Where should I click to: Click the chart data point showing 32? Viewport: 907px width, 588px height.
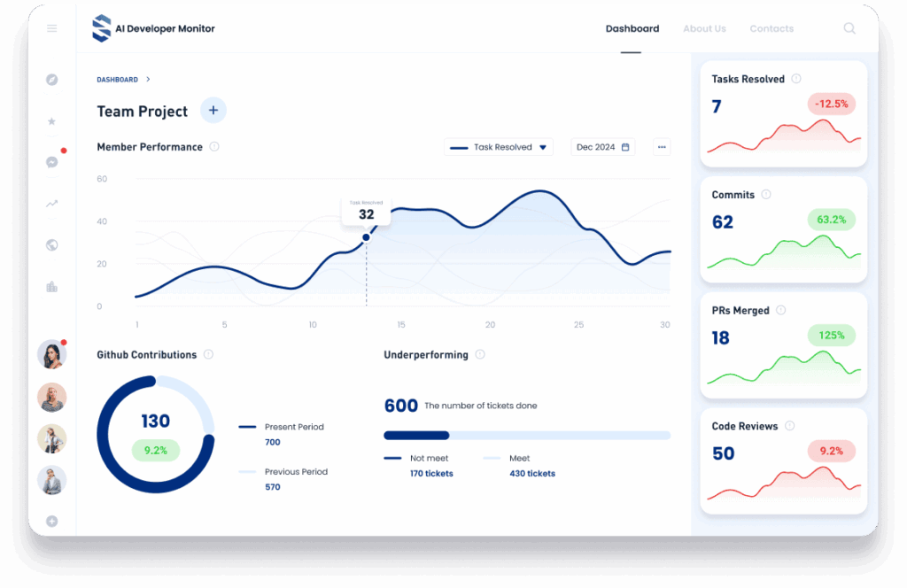coord(366,237)
